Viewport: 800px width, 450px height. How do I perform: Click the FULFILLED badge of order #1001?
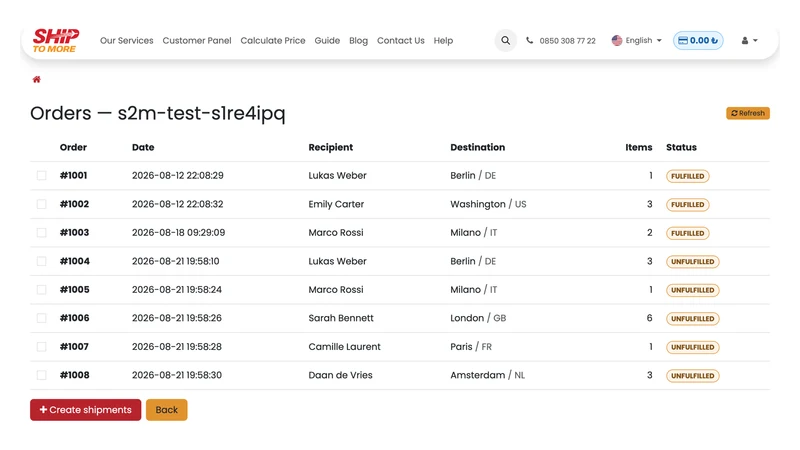point(688,176)
